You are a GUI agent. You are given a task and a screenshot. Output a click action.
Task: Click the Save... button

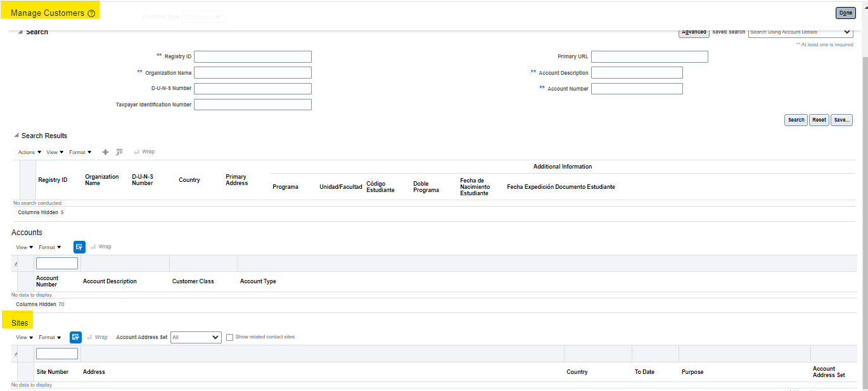[841, 120]
